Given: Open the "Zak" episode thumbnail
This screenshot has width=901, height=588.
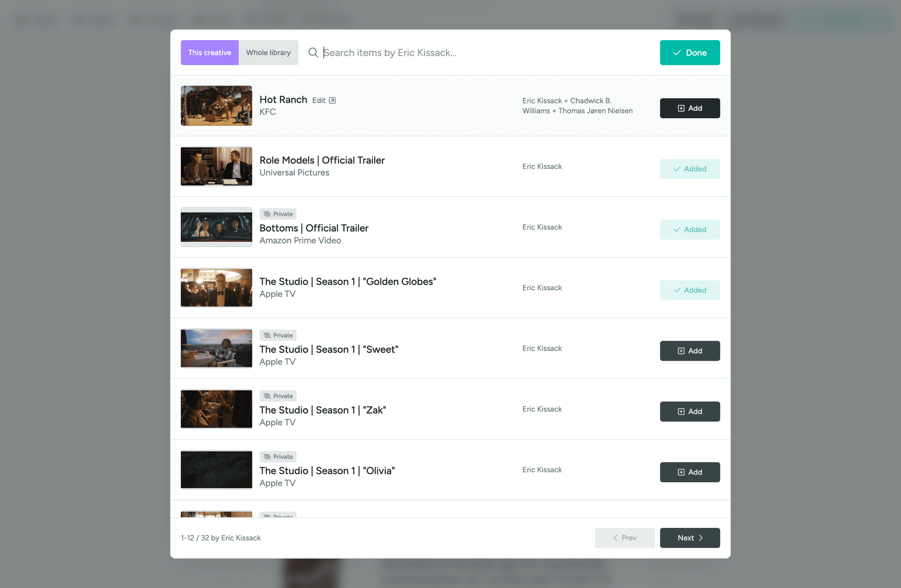Looking at the screenshot, I should (216, 409).
